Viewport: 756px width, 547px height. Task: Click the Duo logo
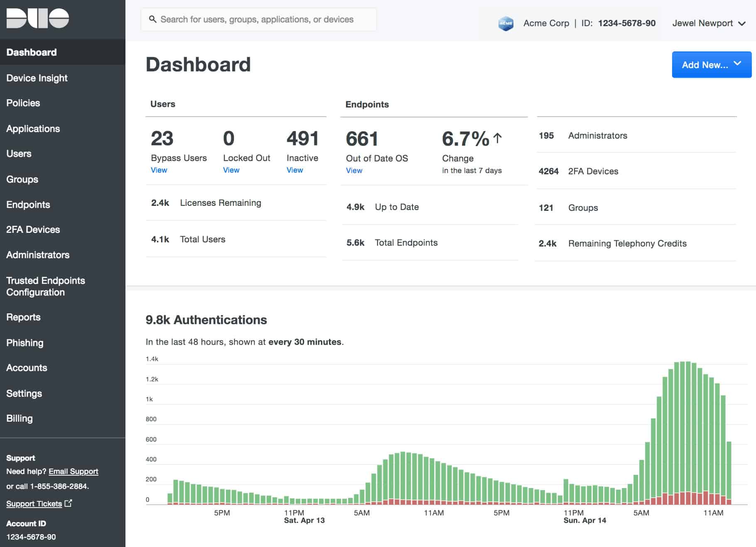(x=38, y=19)
